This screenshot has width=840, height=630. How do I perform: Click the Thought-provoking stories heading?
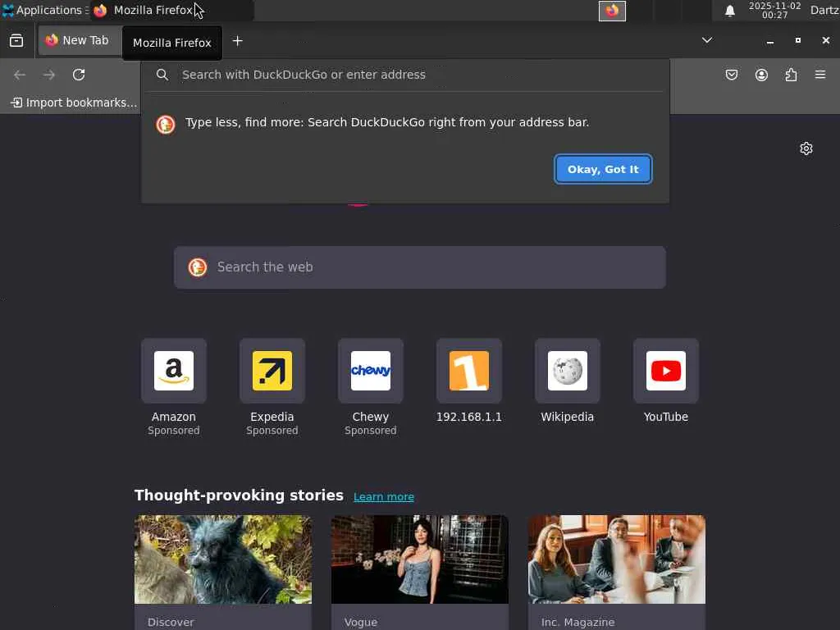click(x=239, y=495)
